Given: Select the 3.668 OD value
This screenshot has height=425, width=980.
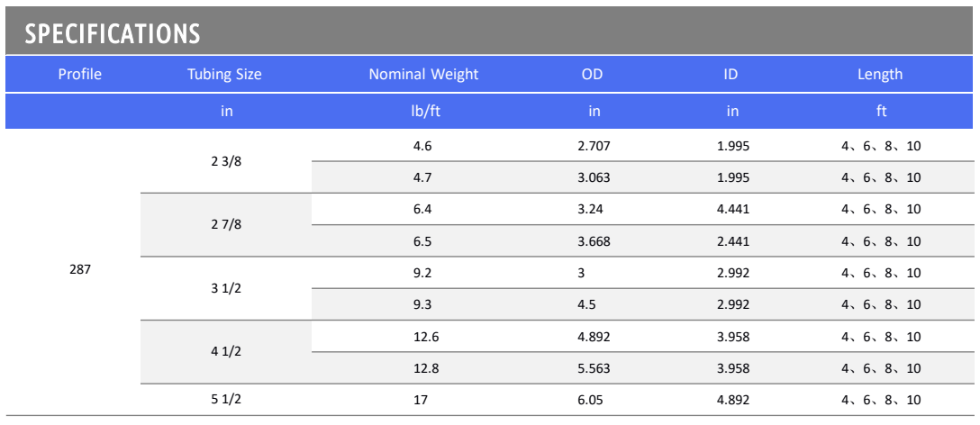Looking at the screenshot, I should pos(594,241).
